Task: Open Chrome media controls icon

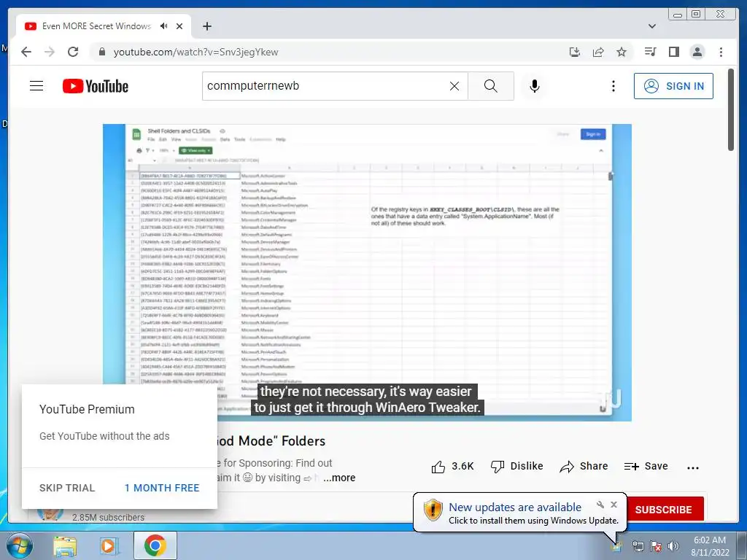Action: click(x=650, y=52)
